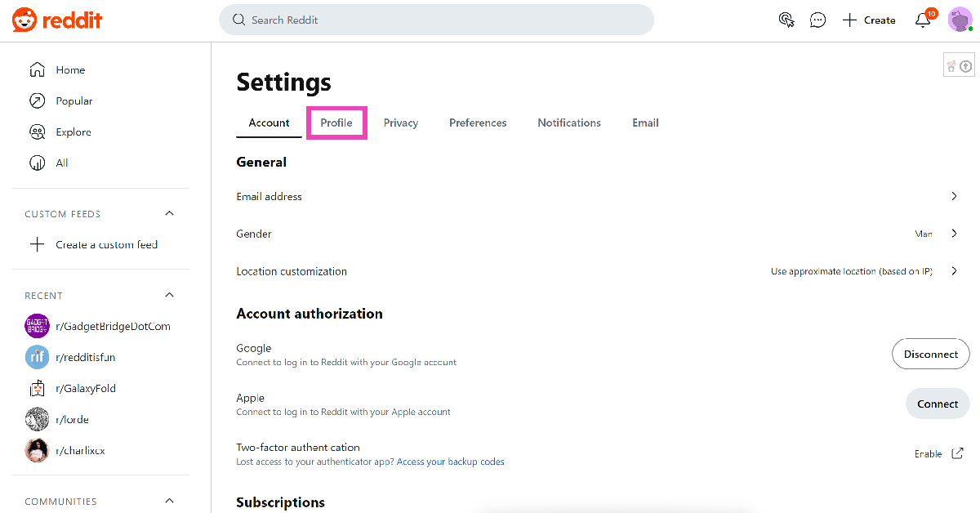Image resolution: width=980 pixels, height=513 pixels.
Task: Click the advertise cursor icon in header
Action: pyautogui.click(x=786, y=20)
